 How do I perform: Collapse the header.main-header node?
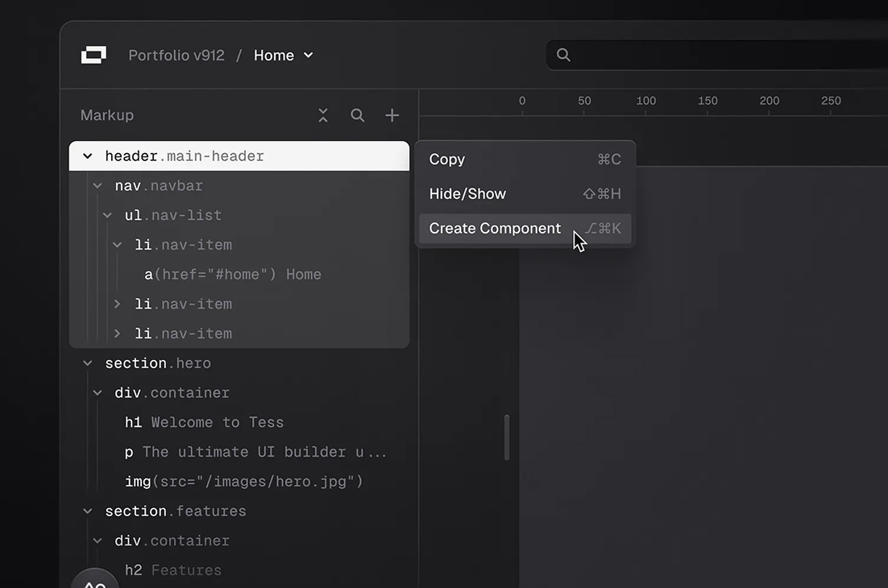[88, 155]
